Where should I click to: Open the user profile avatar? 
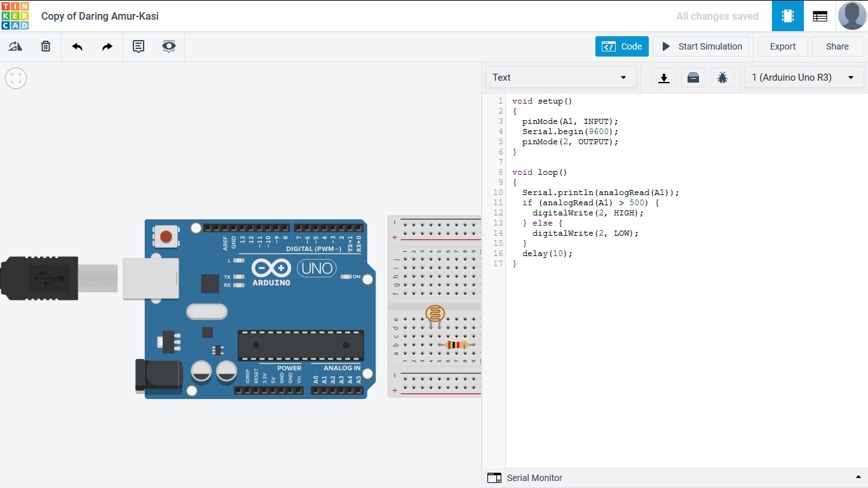coord(852,16)
